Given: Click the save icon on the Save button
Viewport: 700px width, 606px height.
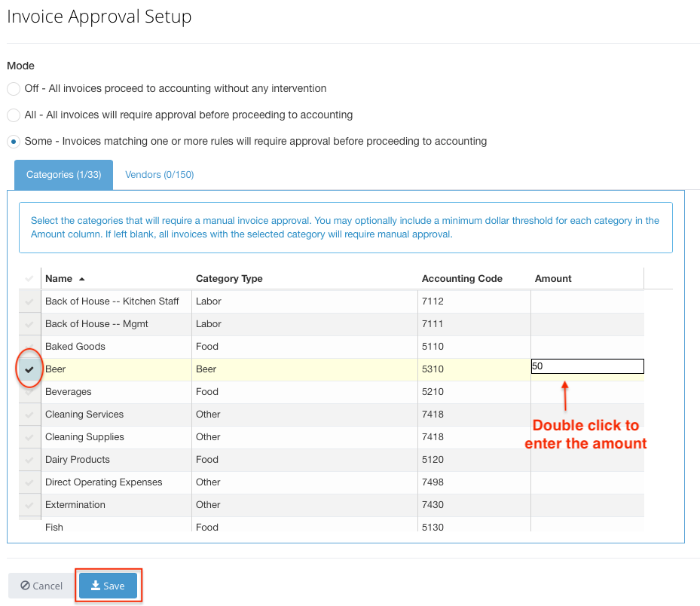Looking at the screenshot, I should [x=96, y=586].
